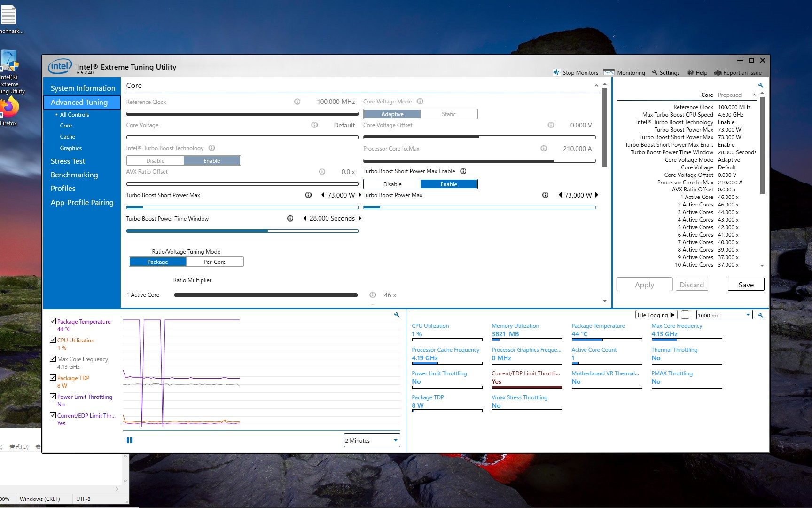Click info icon for Turbo Boost Power Time Window
This screenshot has width=812, height=508.
point(290,218)
